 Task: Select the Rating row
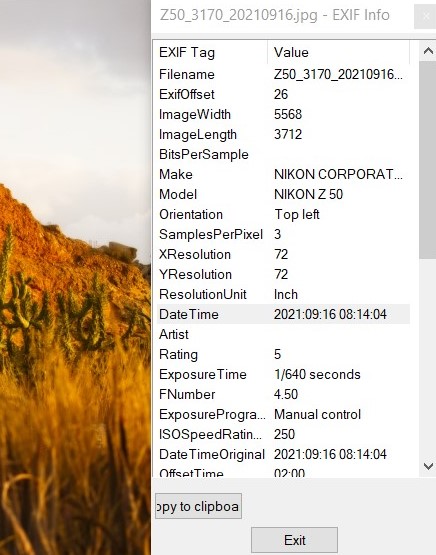point(283,354)
